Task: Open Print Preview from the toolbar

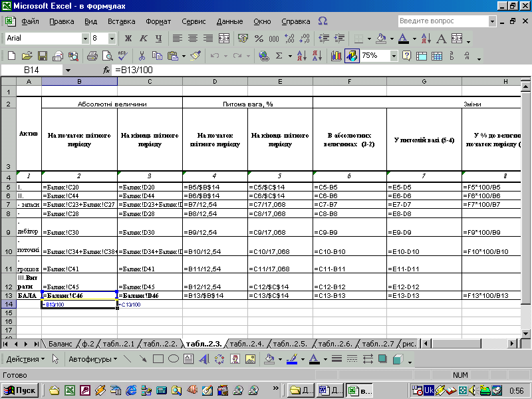Action: tap(108, 56)
